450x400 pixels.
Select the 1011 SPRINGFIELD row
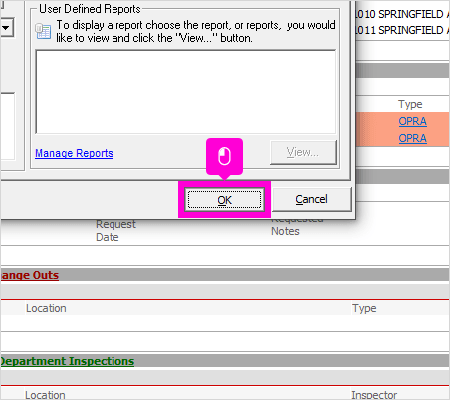tap(402, 30)
